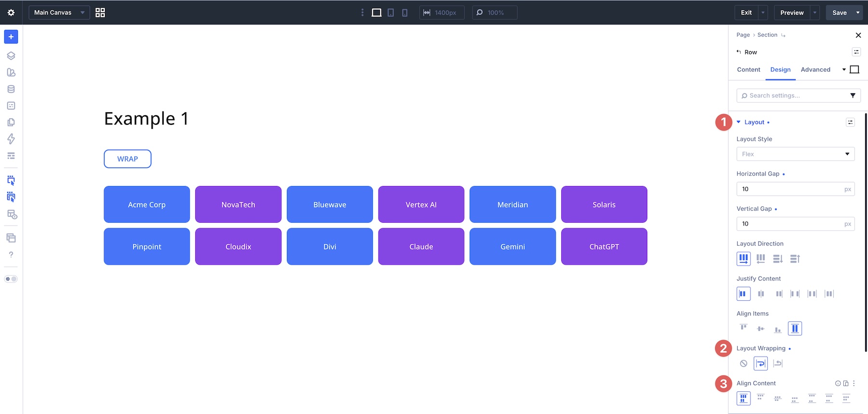868x414 pixels.
Task: Select row-reverse layout direction option
Action: [761, 259]
